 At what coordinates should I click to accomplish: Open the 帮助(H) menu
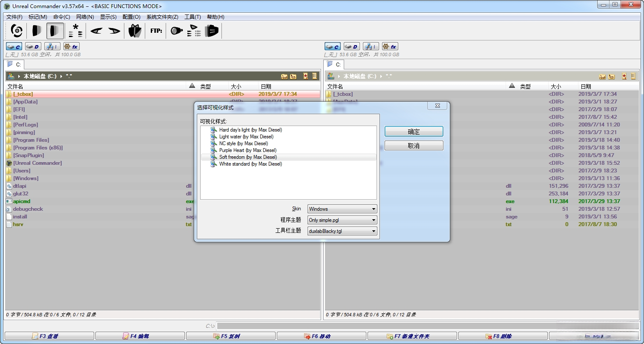coord(216,17)
